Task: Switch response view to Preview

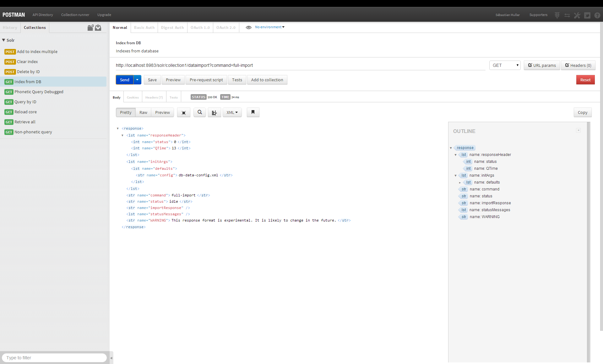Action: (163, 112)
